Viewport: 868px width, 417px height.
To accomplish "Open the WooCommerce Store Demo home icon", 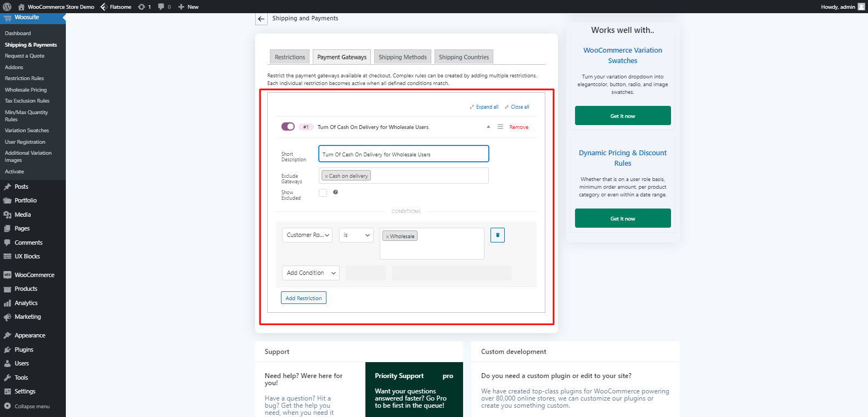I will (x=21, y=7).
